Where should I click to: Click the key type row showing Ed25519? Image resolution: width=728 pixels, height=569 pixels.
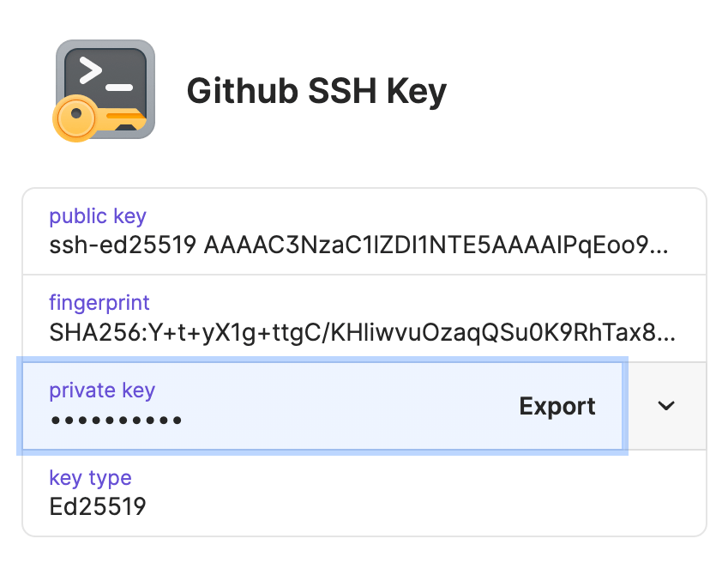(x=360, y=493)
